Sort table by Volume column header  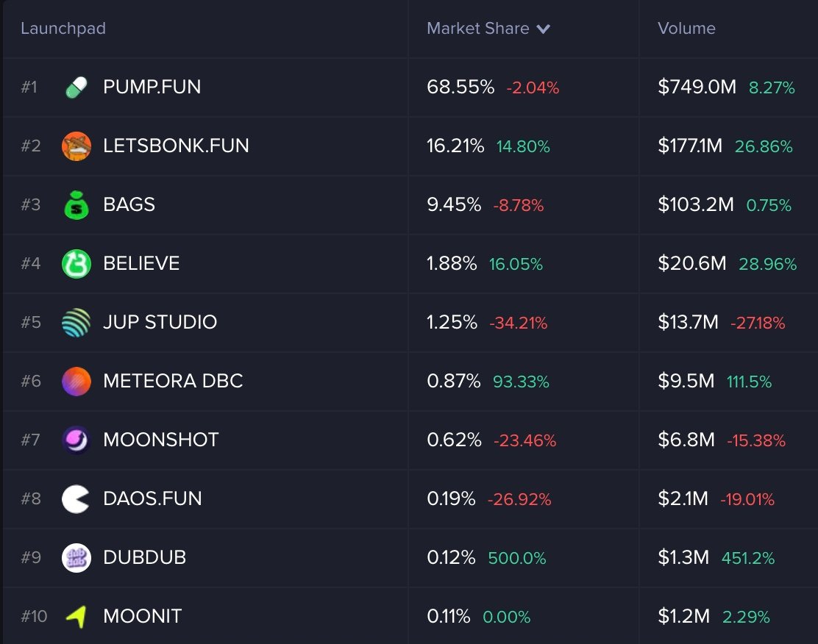(x=686, y=29)
